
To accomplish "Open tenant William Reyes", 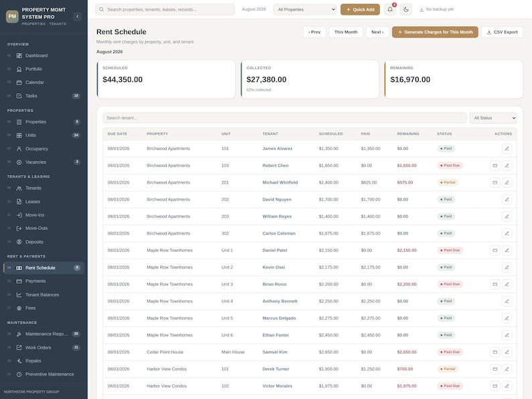I will 277,217.
